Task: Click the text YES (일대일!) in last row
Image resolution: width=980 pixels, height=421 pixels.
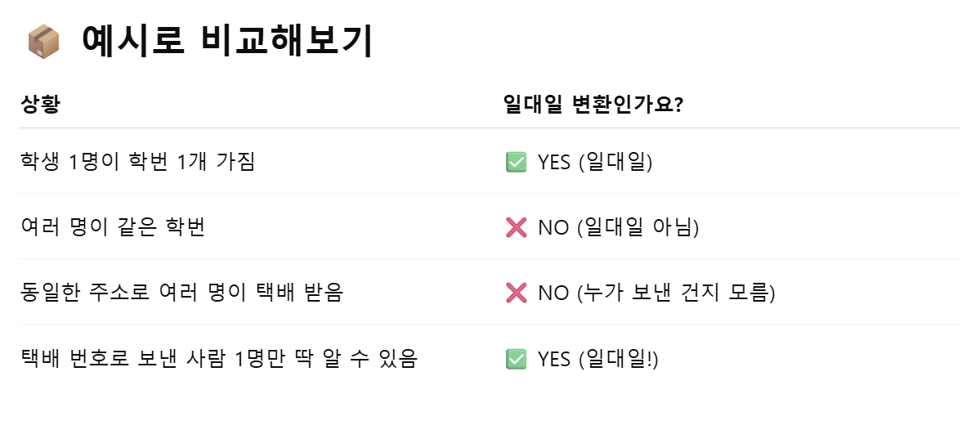Action: point(598,359)
